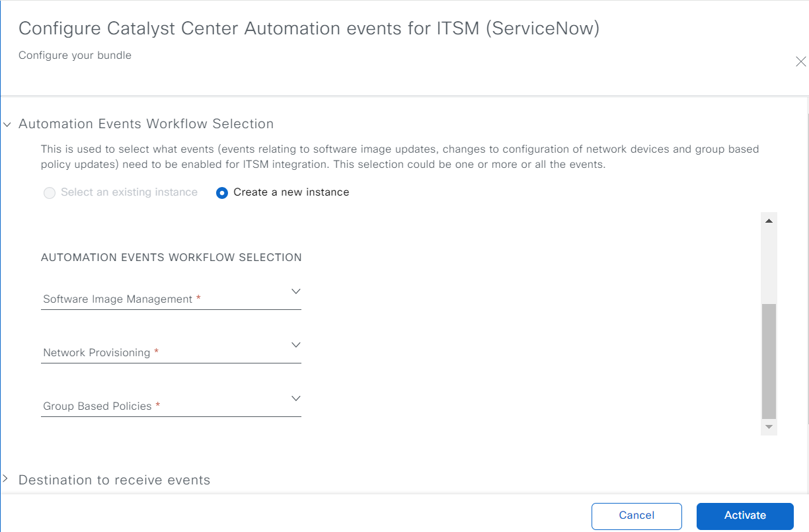Click the Destination to receive events heading
Screen dimensions: 809x532
[x=114, y=480]
